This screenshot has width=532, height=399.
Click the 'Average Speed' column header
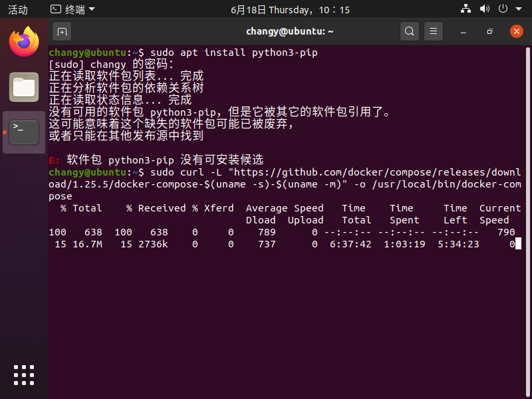(285, 208)
